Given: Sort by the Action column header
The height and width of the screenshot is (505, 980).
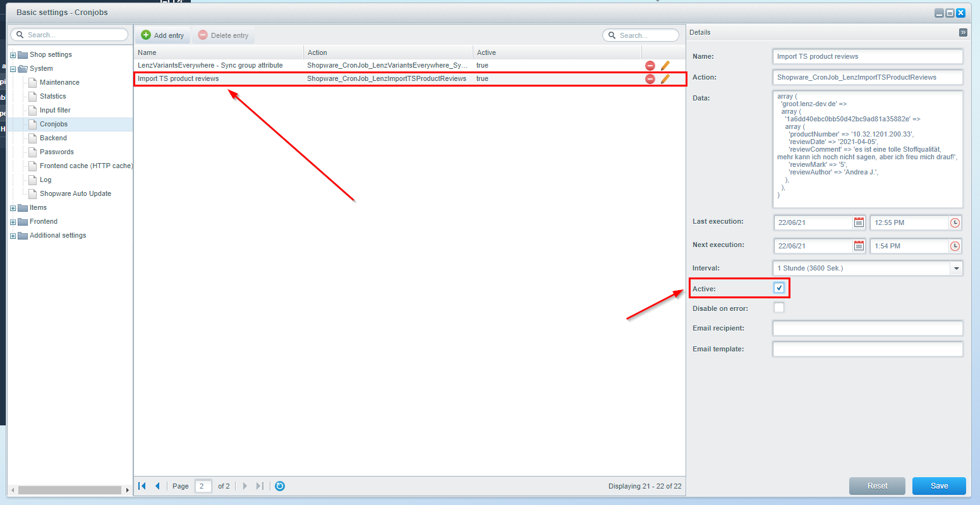Looking at the screenshot, I should 388,52.
